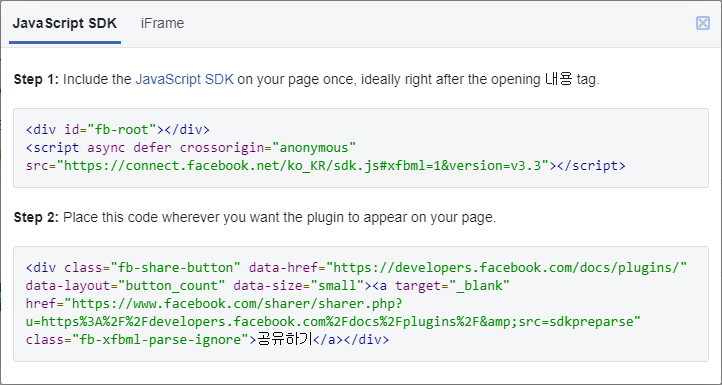Image resolution: width=722 pixels, height=385 pixels.
Task: Click the data-layout="button_count" code line
Action: click(268, 286)
